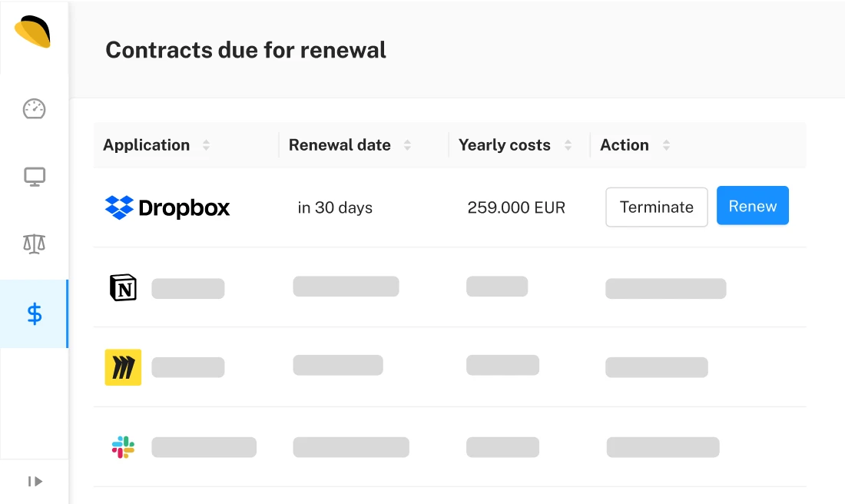The height and width of the screenshot is (504, 845).
Task: Click the yellow Miro app icon
Action: tap(123, 367)
